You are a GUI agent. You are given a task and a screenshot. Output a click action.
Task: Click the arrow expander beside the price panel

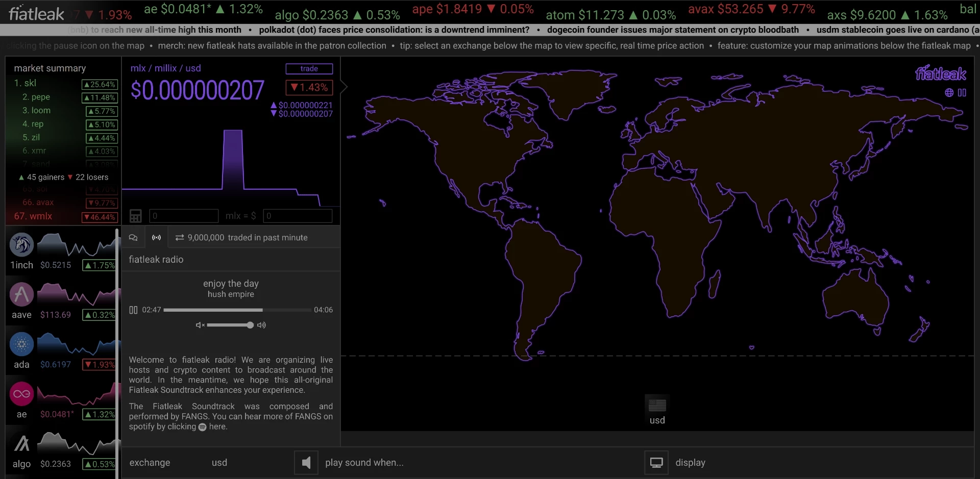[345, 87]
